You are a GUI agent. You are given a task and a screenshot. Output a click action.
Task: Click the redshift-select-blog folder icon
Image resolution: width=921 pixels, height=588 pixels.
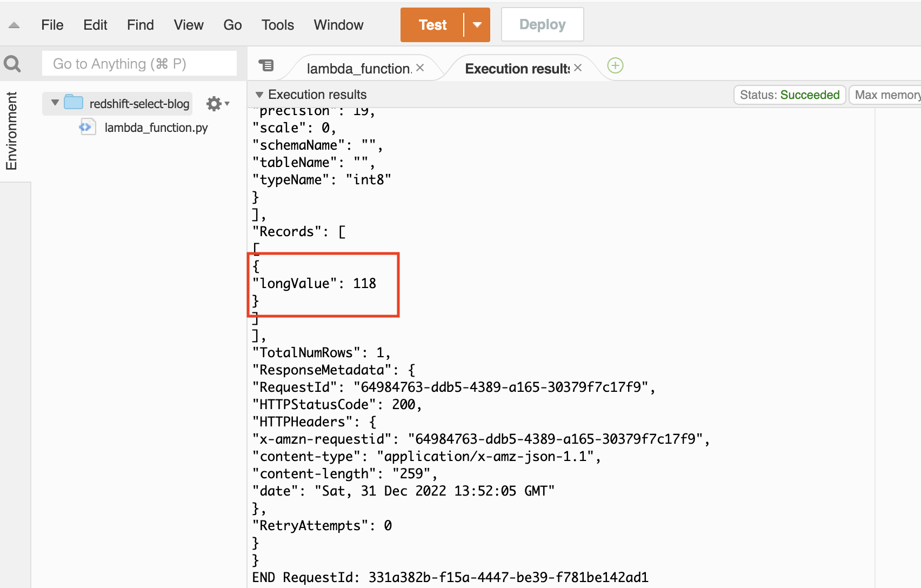click(x=73, y=102)
